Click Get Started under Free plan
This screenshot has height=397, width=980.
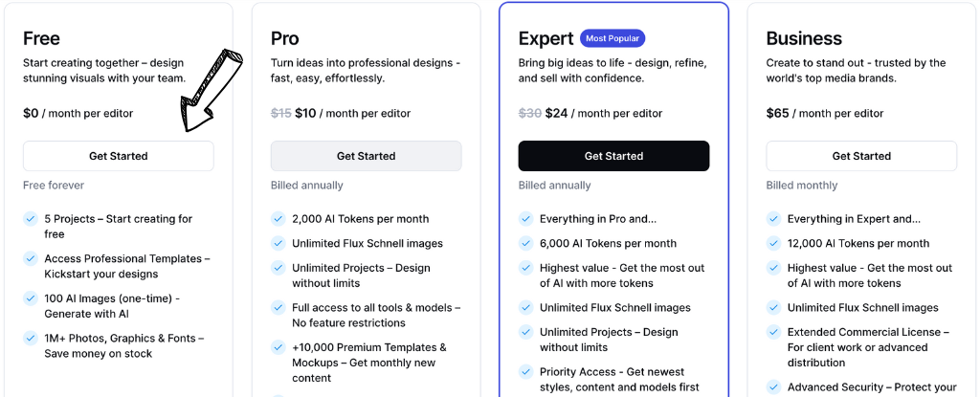click(118, 156)
